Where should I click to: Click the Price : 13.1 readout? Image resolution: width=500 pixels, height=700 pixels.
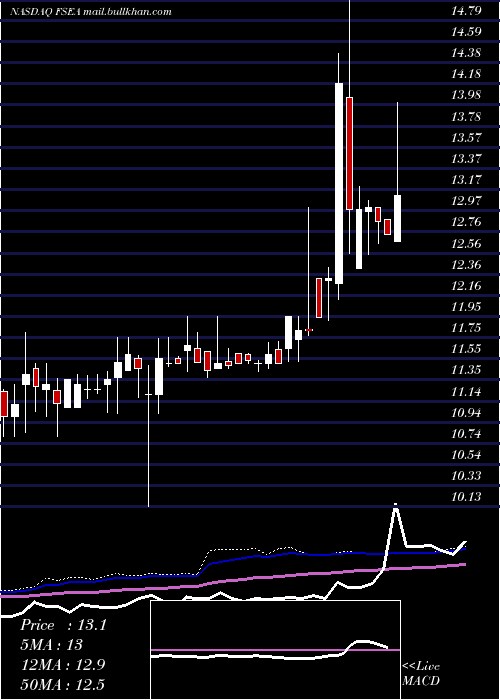tap(63, 625)
